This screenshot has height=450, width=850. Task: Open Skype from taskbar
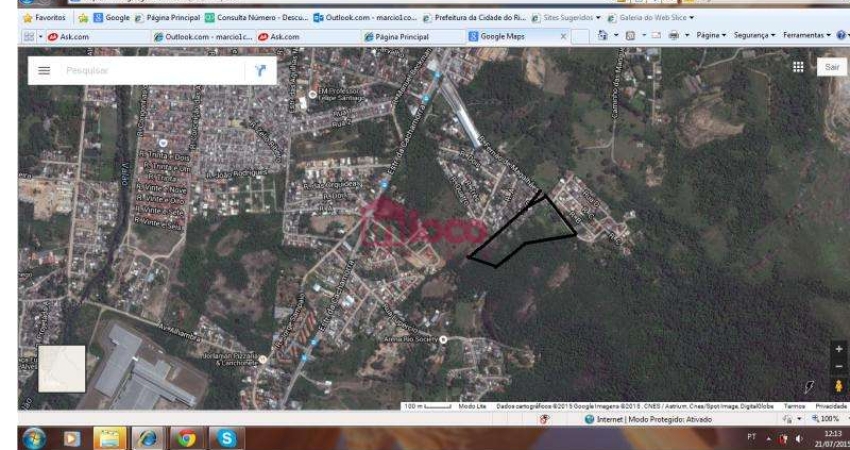pos(226,438)
